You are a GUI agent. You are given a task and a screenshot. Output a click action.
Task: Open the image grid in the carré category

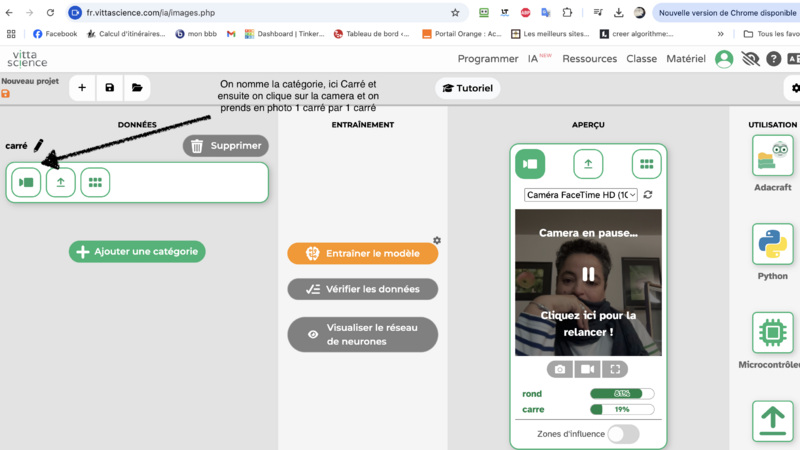pyautogui.click(x=95, y=183)
